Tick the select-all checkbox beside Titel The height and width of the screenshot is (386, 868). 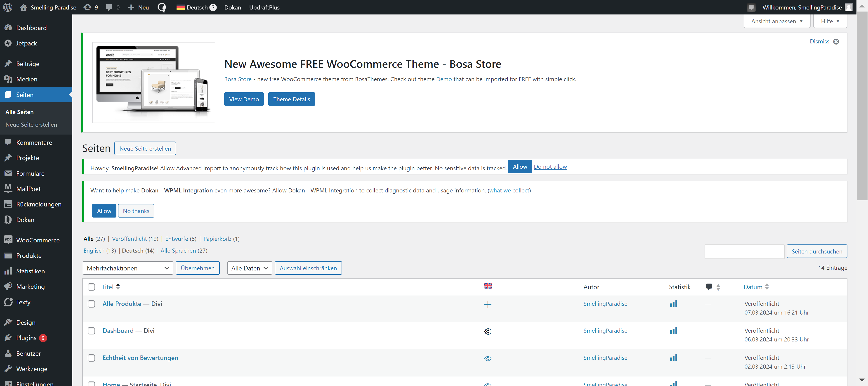point(91,287)
